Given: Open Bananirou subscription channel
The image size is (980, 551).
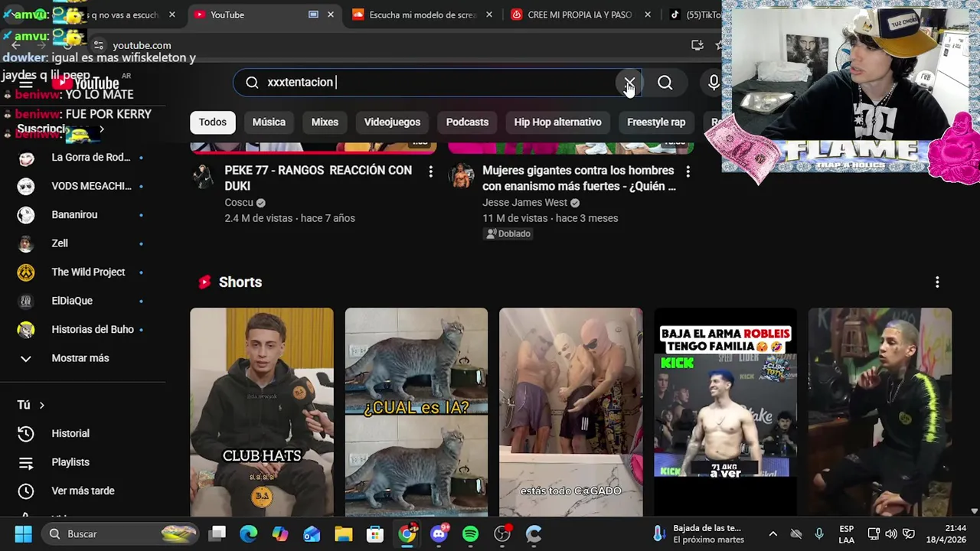Looking at the screenshot, I should pos(83,215).
